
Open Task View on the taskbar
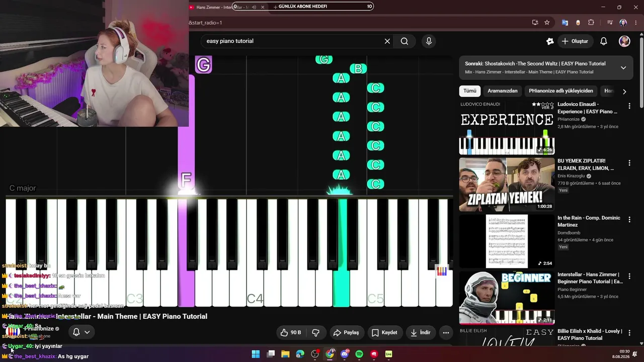[271, 354]
